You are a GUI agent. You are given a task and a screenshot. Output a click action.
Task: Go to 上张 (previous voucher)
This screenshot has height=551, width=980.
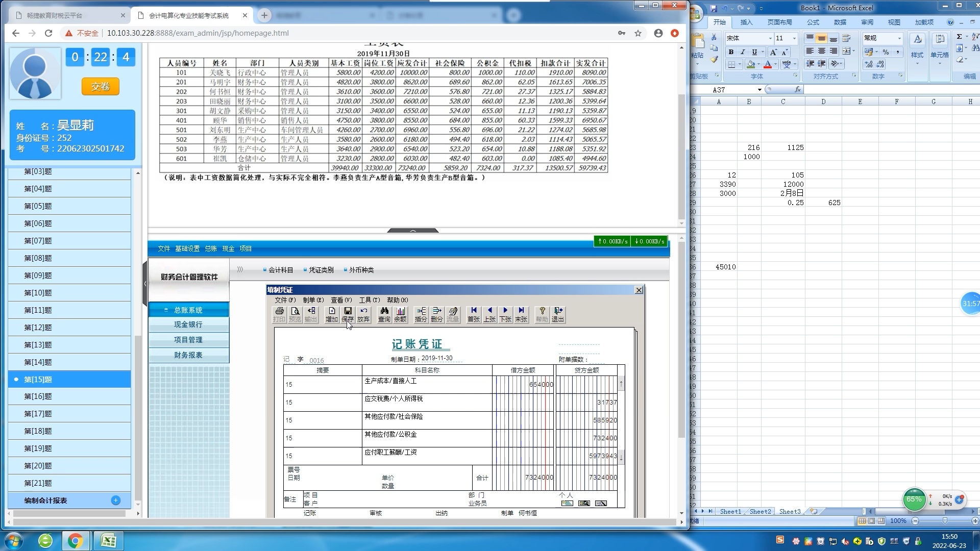coord(489,314)
